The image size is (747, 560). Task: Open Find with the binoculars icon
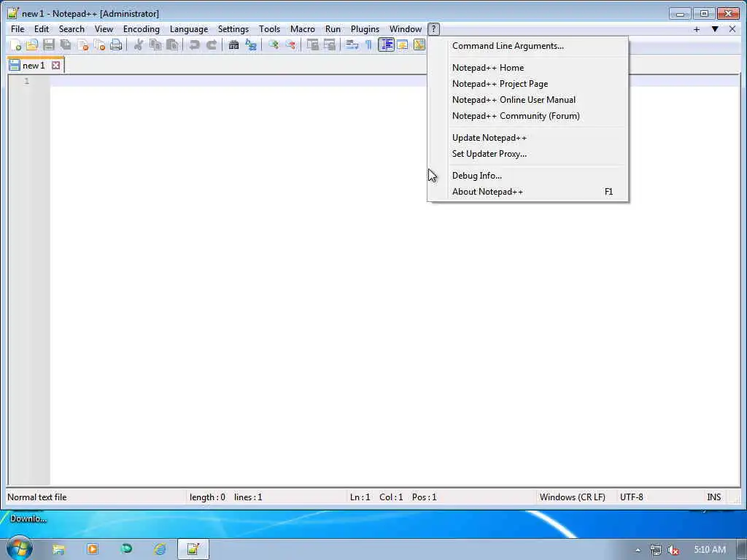[233, 45]
